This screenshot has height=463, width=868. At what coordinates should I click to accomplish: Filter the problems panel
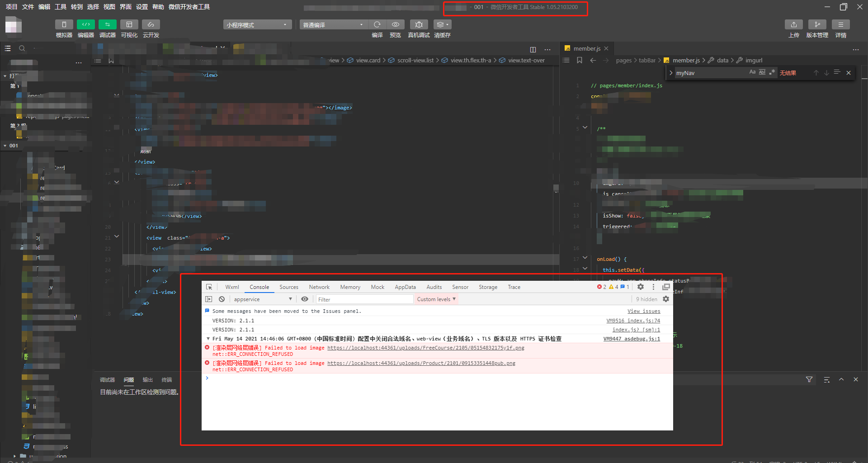click(x=809, y=380)
